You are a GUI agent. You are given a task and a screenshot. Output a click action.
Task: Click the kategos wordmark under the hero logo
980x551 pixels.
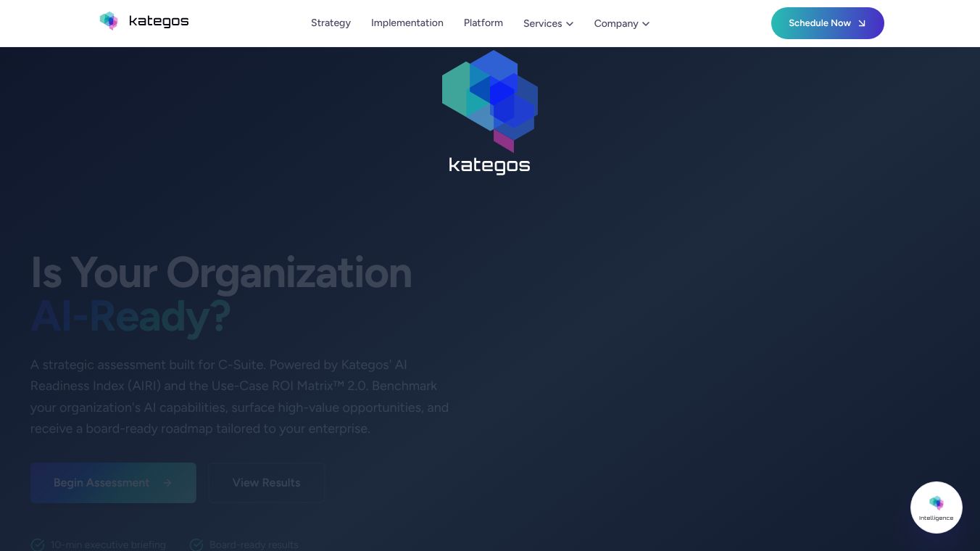tap(489, 165)
